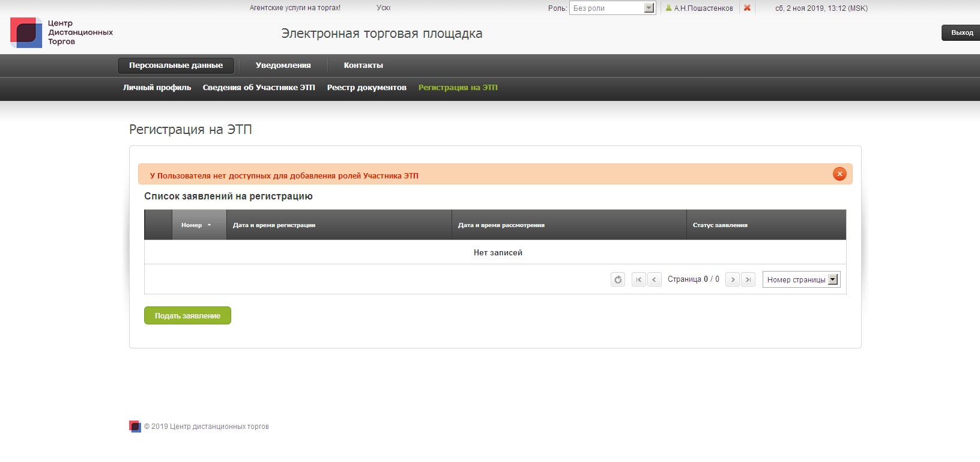Click the refresh table icon
Image resolution: width=980 pixels, height=462 pixels.
pos(618,279)
